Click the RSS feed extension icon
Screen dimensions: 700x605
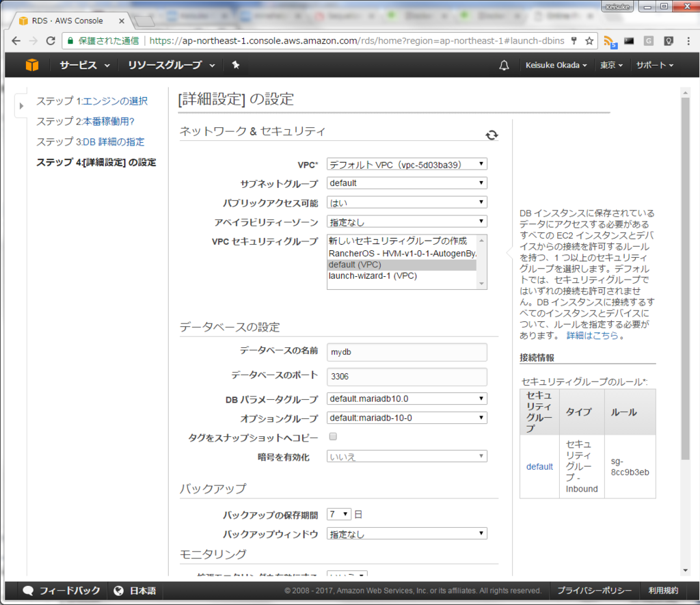click(x=610, y=42)
